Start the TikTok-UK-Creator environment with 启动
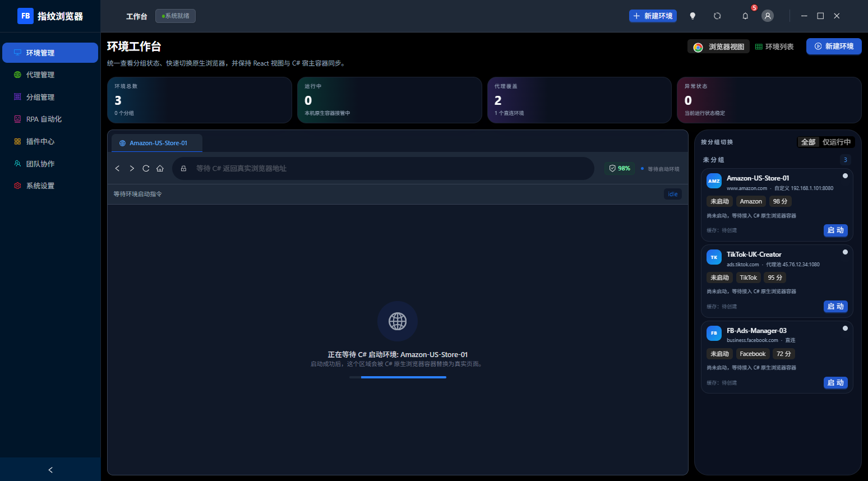868x481 pixels. tap(835, 307)
